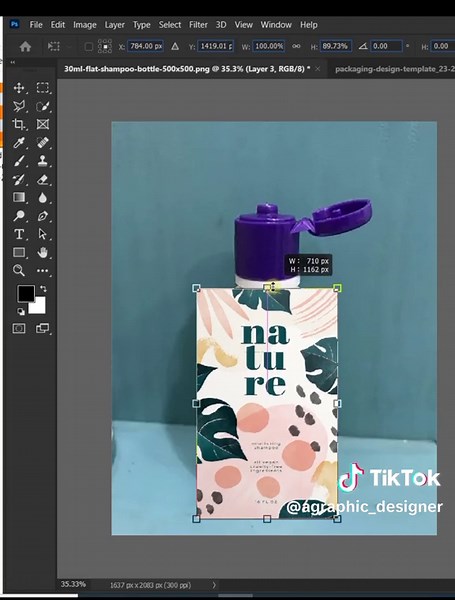
Task: Open the Select menu
Action: point(170,25)
